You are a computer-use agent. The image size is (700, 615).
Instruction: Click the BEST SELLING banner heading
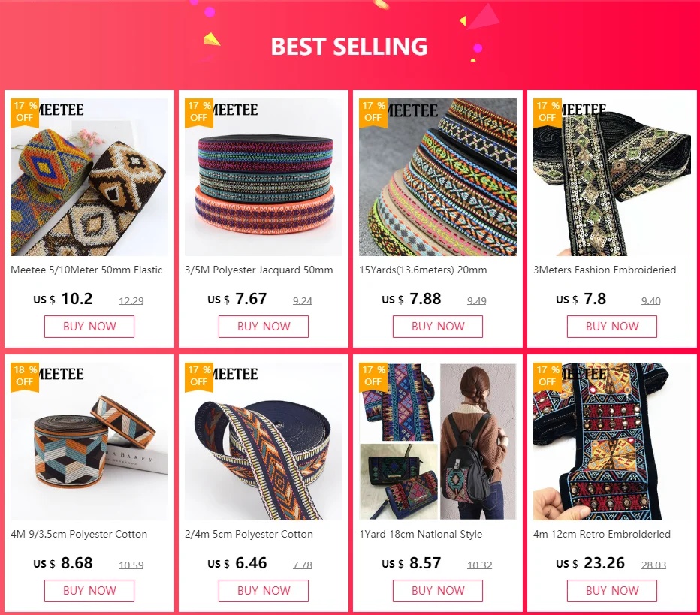[349, 47]
